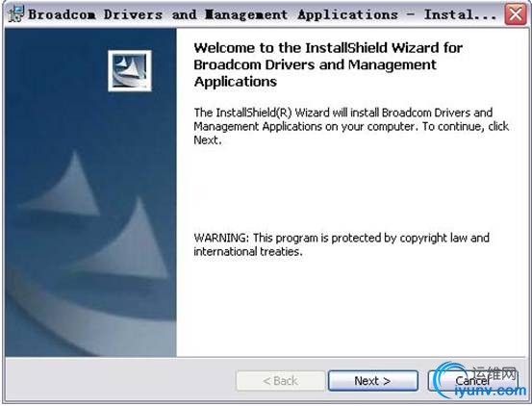Click the greyed-out < Back button
Screen dimensions: 532x406
point(281,381)
